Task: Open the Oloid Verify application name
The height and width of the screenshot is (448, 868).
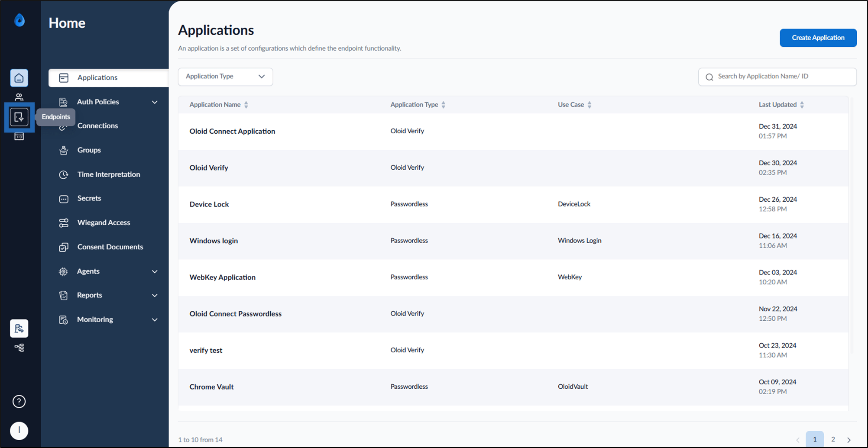Action: (x=209, y=168)
